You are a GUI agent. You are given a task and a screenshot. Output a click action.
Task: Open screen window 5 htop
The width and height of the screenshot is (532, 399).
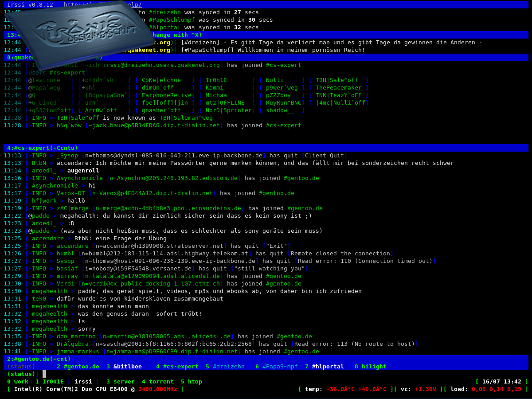pos(192,382)
